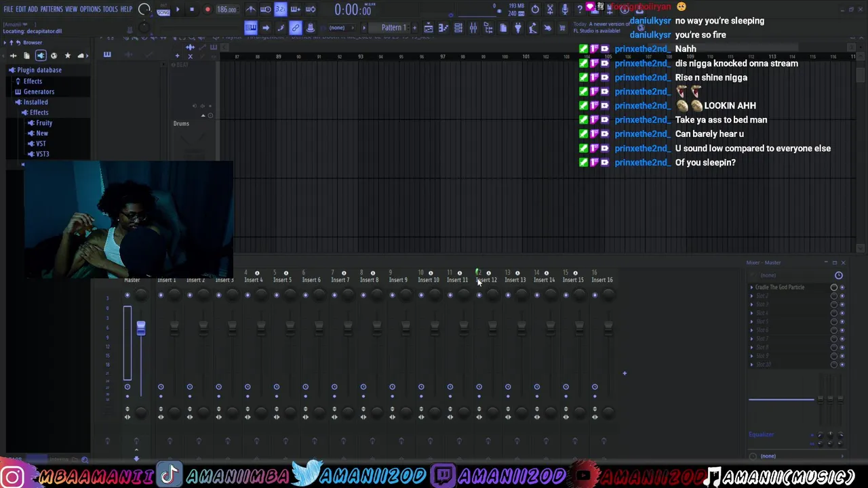Click the microphone audio recording icon
868x488 pixels.
(x=564, y=9)
